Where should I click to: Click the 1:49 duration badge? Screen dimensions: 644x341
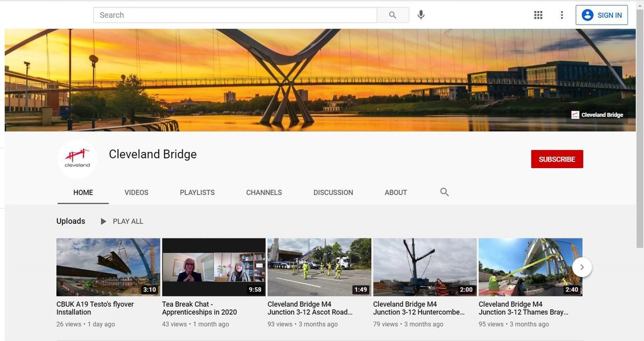(361, 289)
